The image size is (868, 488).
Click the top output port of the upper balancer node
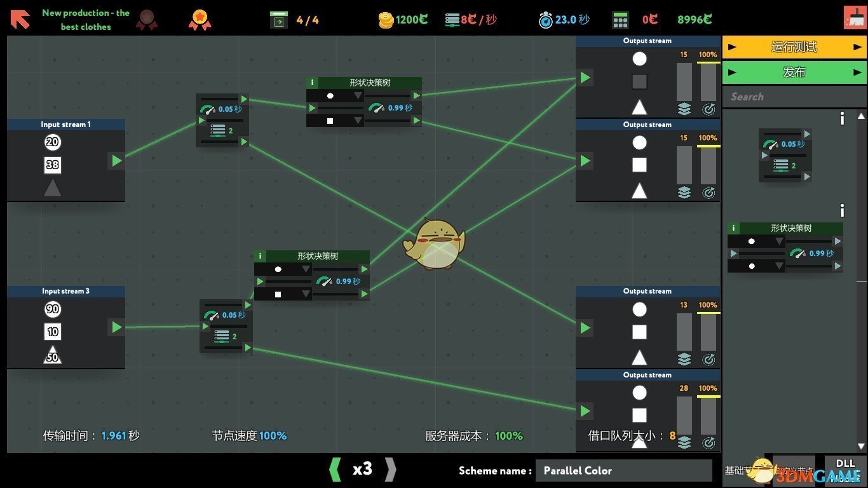(x=244, y=99)
